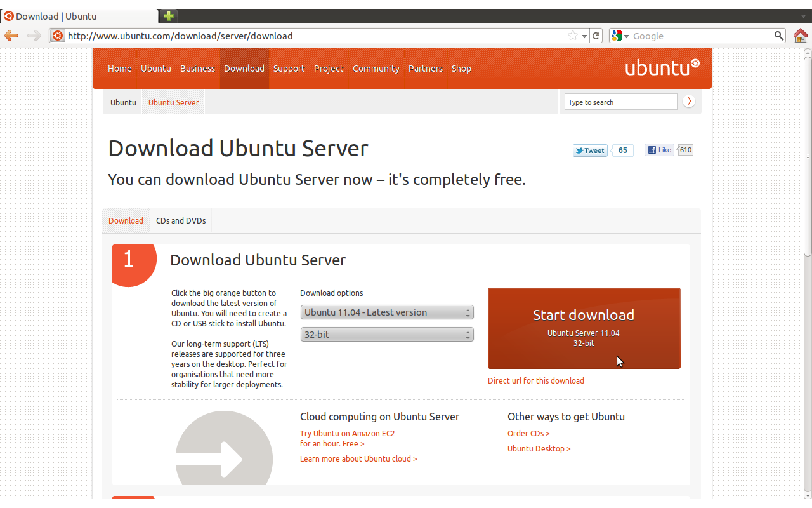Screen dimensions: 812x508
Task: Click the Facebook Like button
Action: coord(659,150)
